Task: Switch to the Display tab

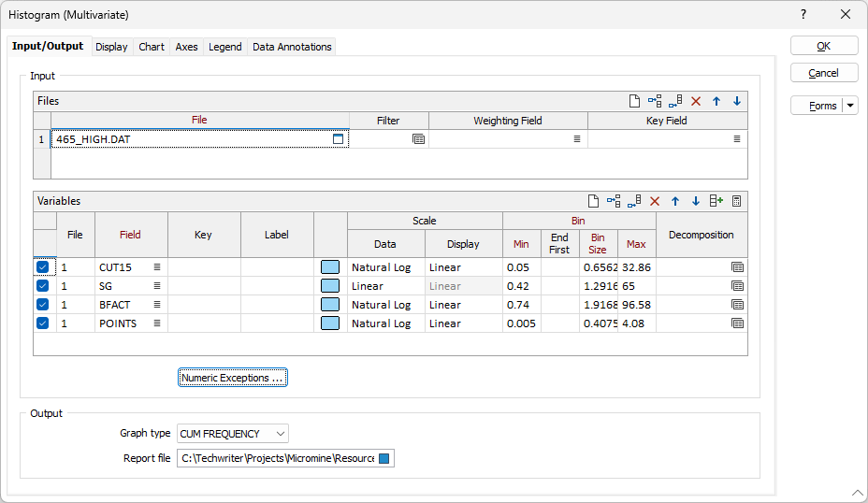Action: pos(111,47)
